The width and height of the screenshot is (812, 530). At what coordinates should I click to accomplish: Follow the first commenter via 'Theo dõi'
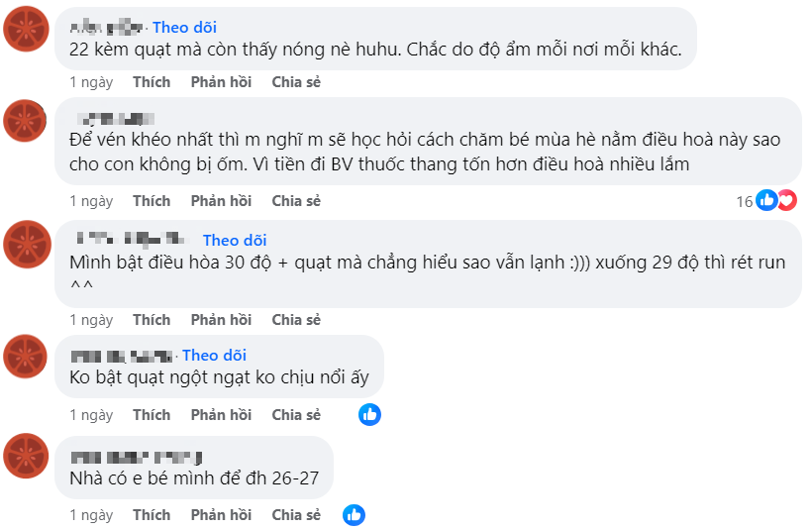pos(184,27)
